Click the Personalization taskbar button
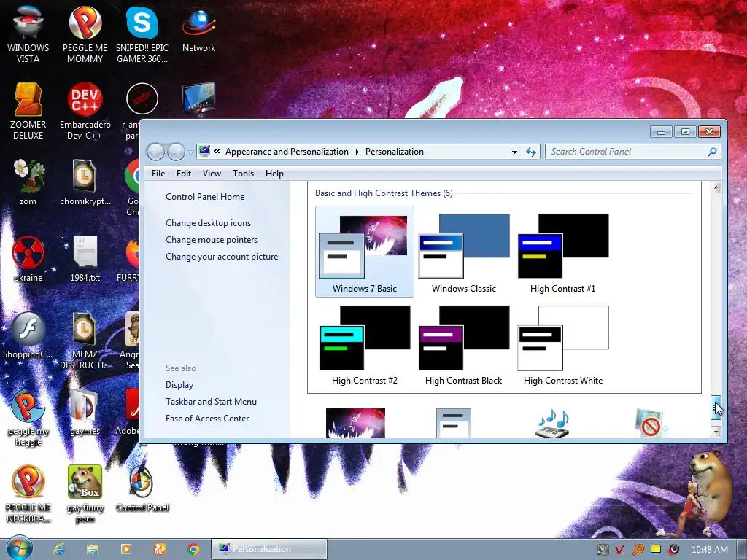The height and width of the screenshot is (560, 747). click(269, 549)
